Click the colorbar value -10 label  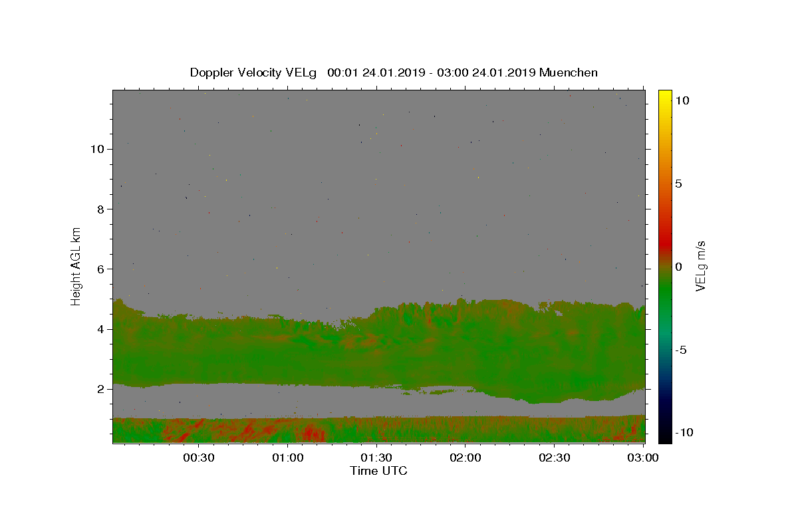[x=683, y=432]
